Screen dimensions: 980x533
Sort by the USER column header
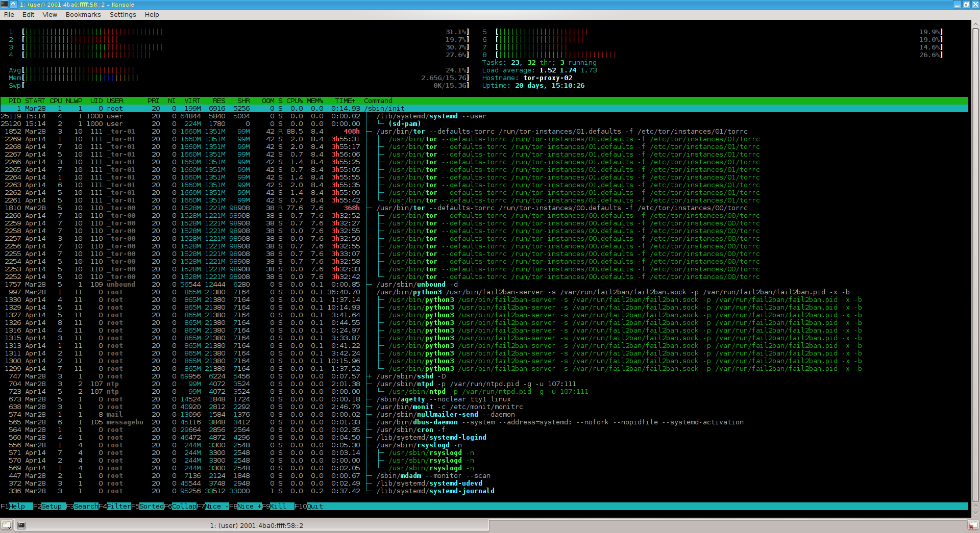point(115,100)
